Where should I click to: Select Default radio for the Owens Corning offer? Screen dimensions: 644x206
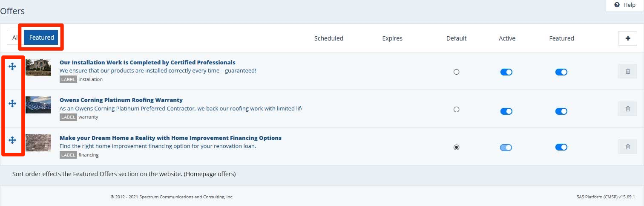point(457,110)
